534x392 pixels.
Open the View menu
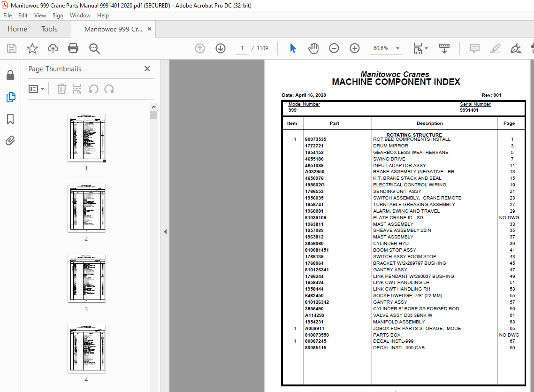point(40,15)
